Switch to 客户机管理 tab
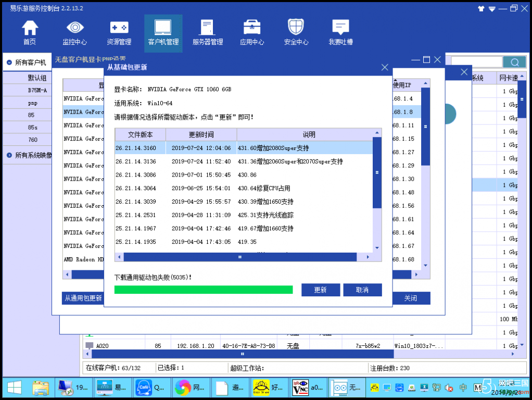The width and height of the screenshot is (532, 400). (163, 33)
